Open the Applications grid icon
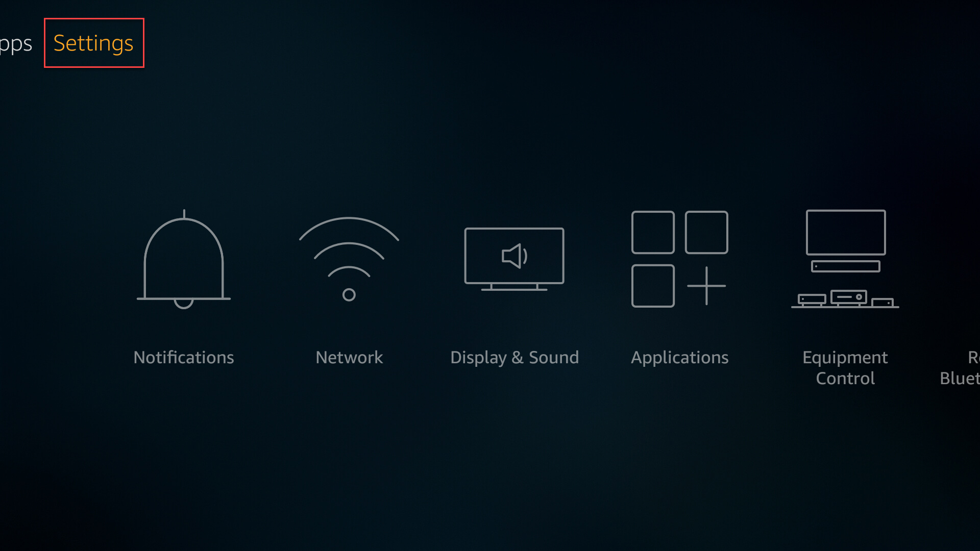The height and width of the screenshot is (551, 980). pos(680,259)
